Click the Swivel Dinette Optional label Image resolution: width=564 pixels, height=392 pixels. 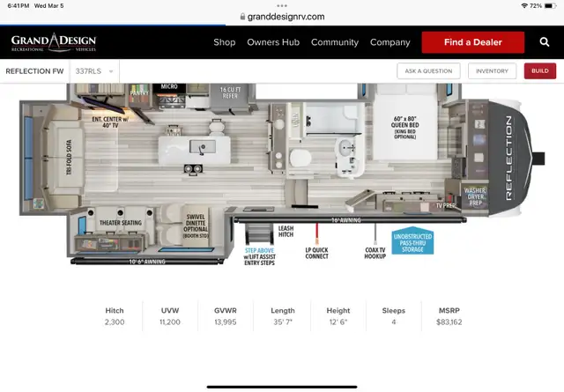[x=196, y=226]
